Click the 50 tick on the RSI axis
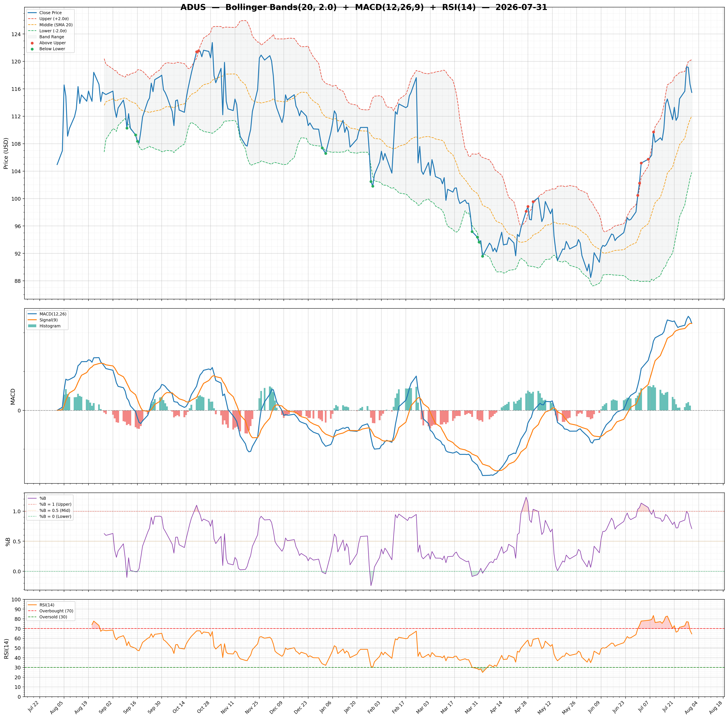Image resolution: width=728 pixels, height=719 pixels. [18, 648]
